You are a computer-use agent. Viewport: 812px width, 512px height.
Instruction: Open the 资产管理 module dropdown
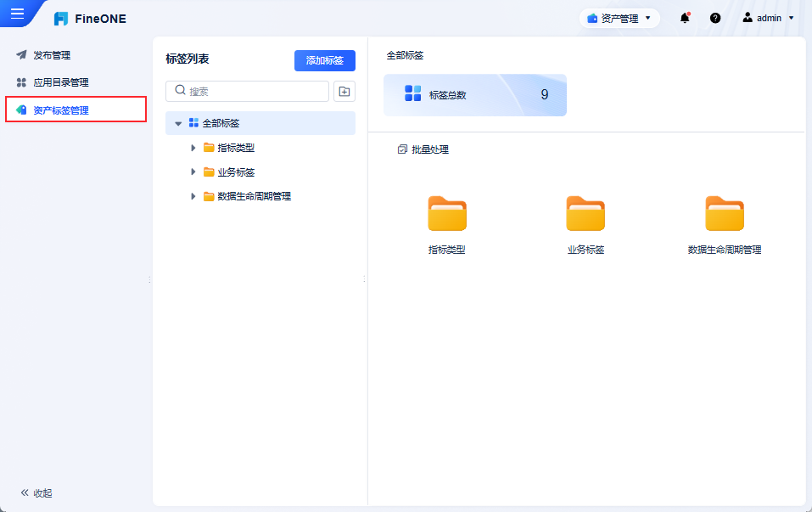click(619, 19)
